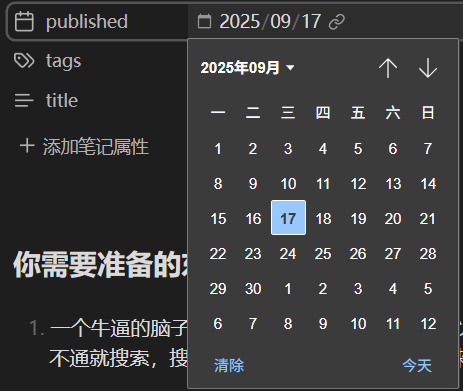Image resolution: width=463 pixels, height=391 pixels.
Task: Select day 27 in the calendar
Action: (x=393, y=254)
